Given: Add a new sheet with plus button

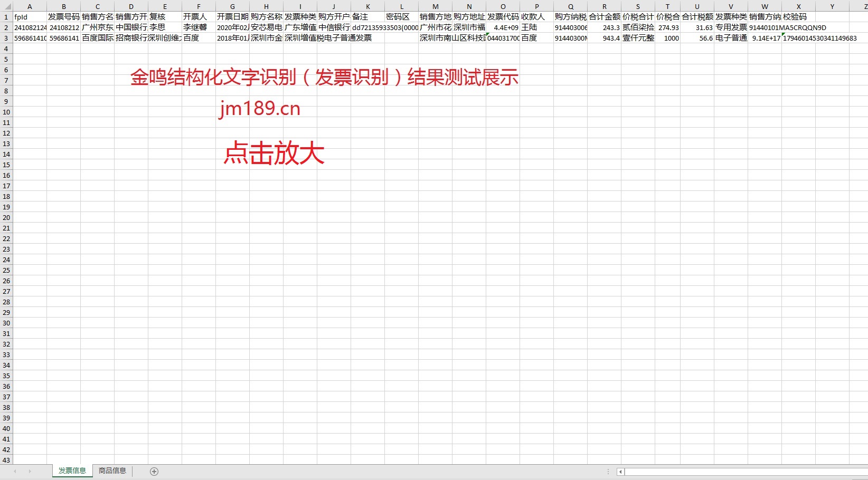Looking at the screenshot, I should (x=154, y=472).
